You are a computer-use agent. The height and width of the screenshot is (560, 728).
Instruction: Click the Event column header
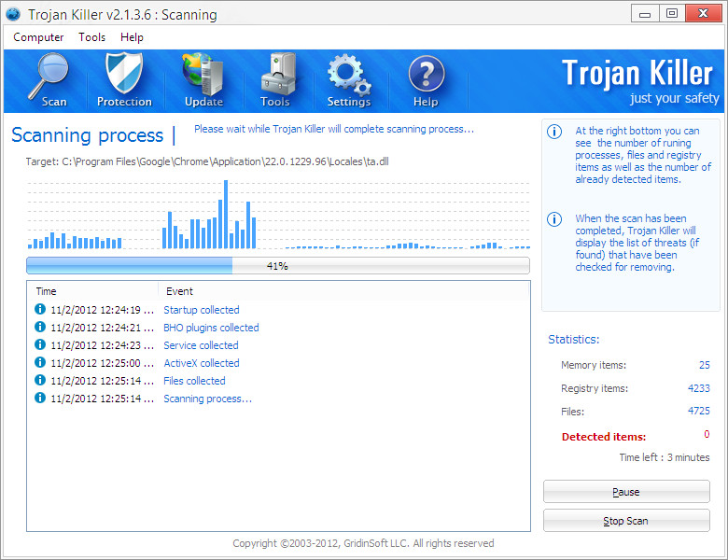tap(343, 291)
